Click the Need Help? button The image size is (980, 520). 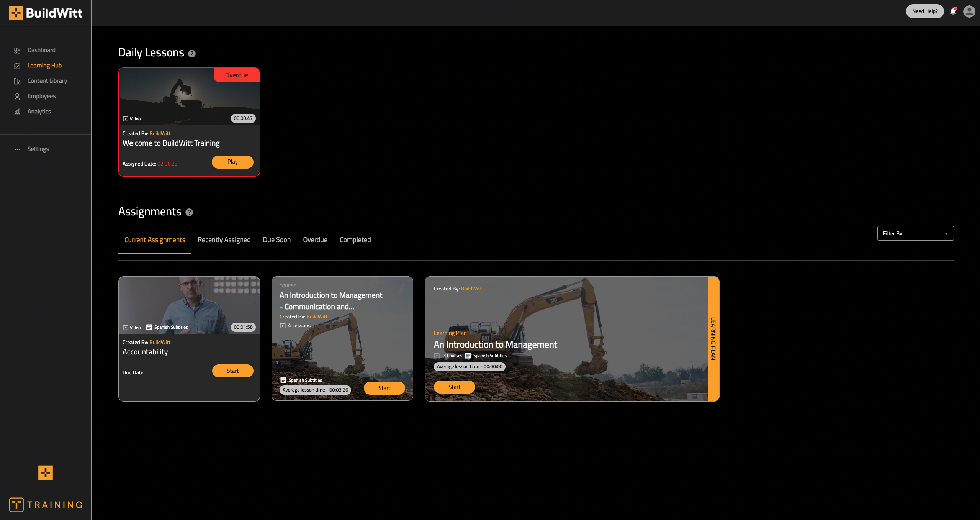coord(924,11)
